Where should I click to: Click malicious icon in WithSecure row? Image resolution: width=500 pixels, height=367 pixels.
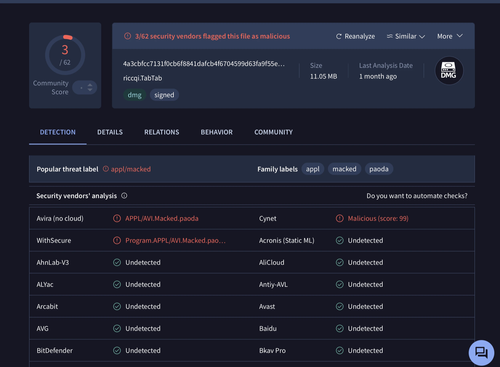click(117, 240)
